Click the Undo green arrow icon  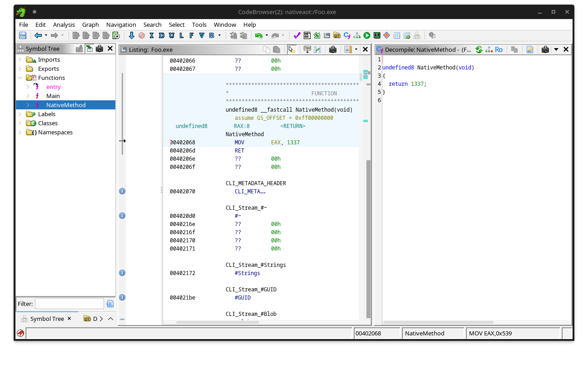click(258, 35)
